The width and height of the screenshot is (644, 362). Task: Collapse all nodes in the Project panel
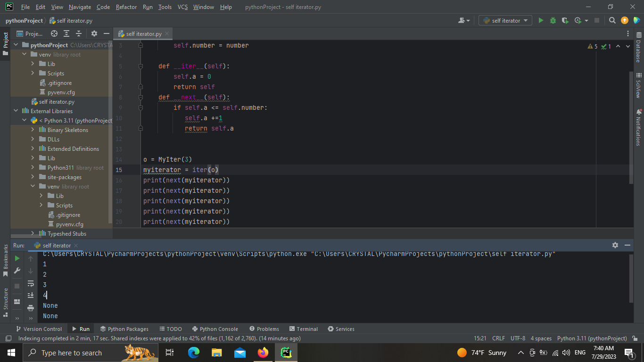79,33
